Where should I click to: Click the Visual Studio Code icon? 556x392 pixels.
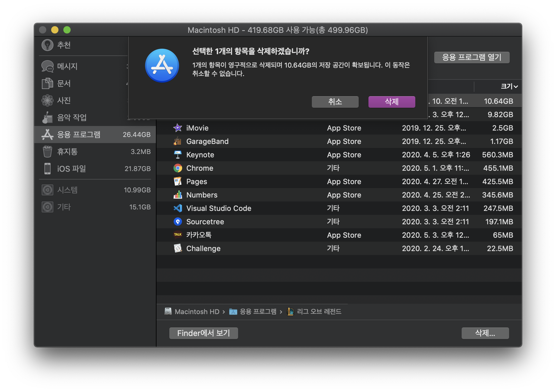178,208
